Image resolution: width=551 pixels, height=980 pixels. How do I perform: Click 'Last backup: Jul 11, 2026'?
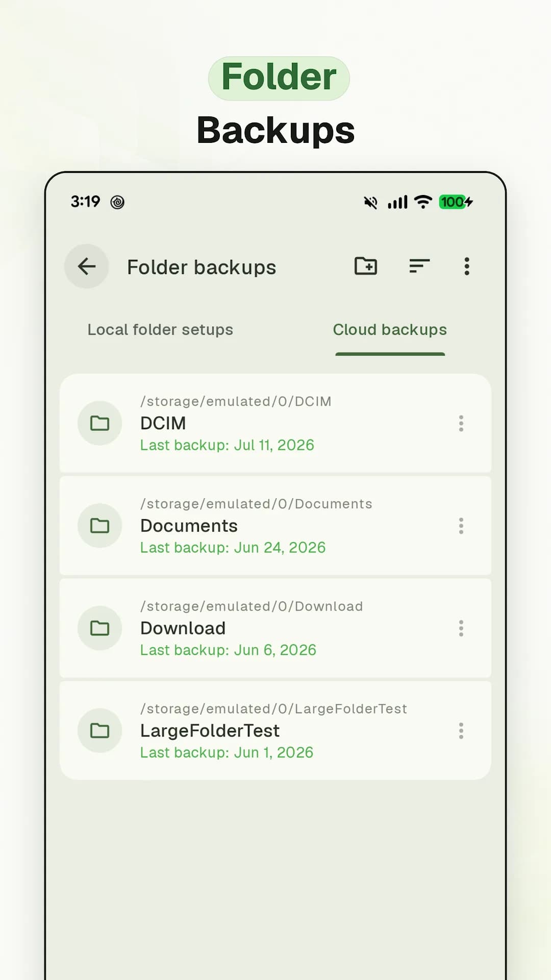pyautogui.click(x=227, y=445)
